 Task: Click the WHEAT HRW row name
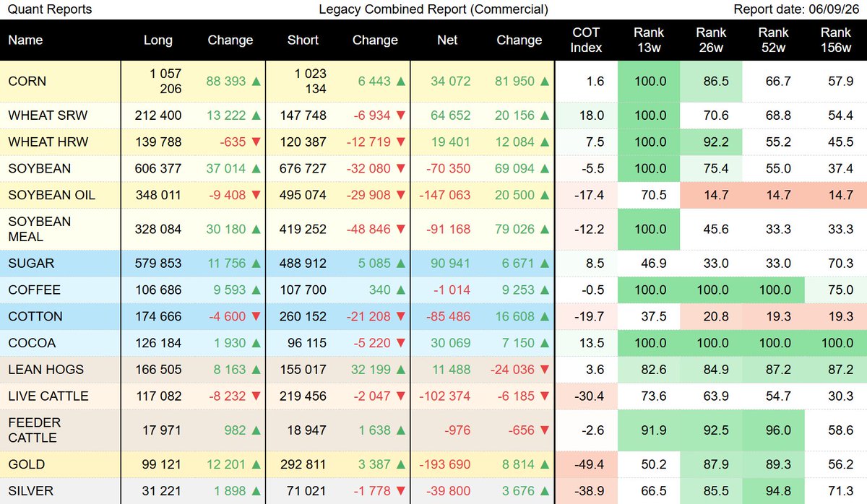pos(48,142)
